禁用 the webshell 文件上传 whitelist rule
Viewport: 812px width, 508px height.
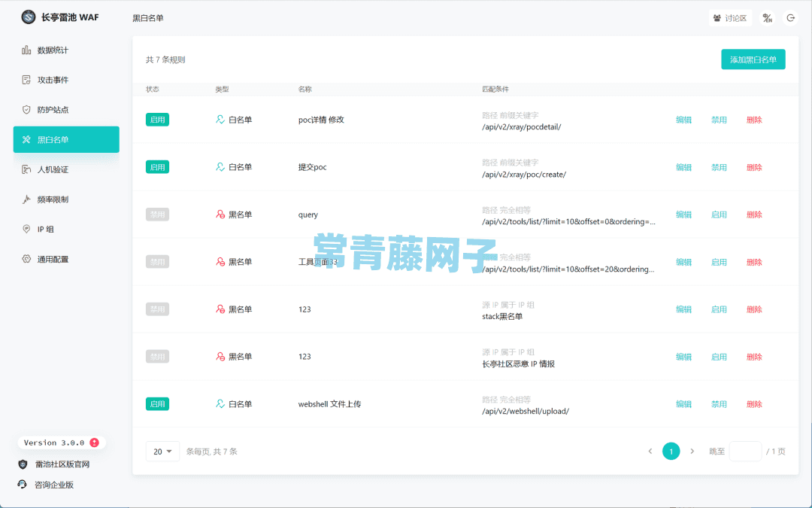[x=719, y=403]
